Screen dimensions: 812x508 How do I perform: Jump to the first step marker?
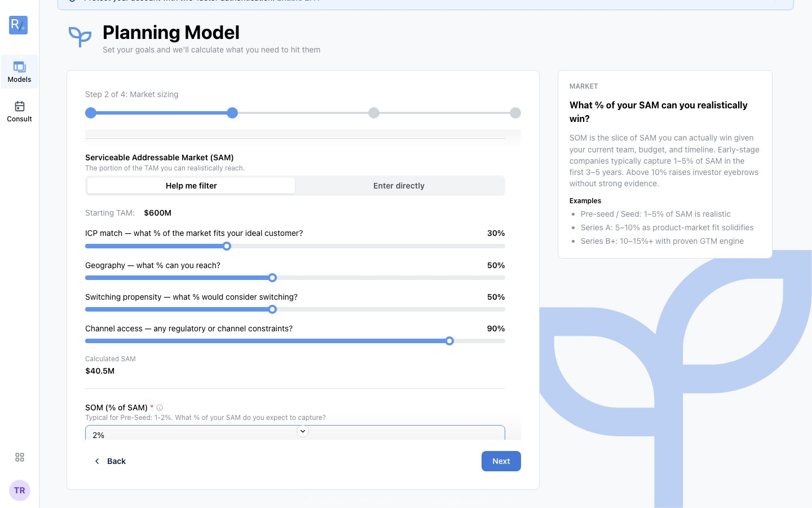click(x=91, y=113)
